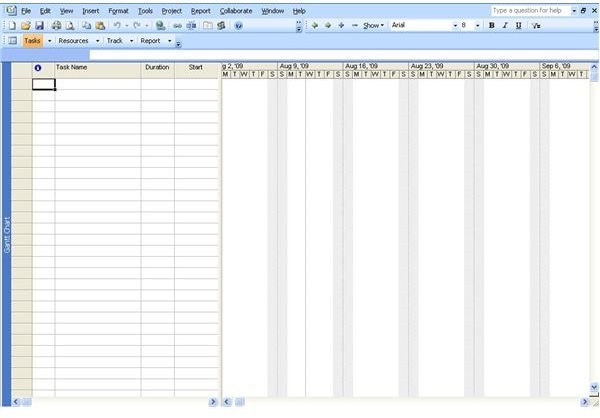Image resolution: width=600 pixels, height=418 pixels.
Task: Expand the Resources guide dropdown arrow
Action: [98, 41]
